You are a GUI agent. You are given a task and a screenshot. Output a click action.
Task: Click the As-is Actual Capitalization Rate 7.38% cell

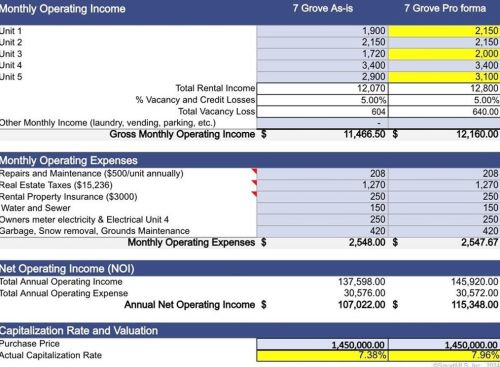click(x=322, y=356)
